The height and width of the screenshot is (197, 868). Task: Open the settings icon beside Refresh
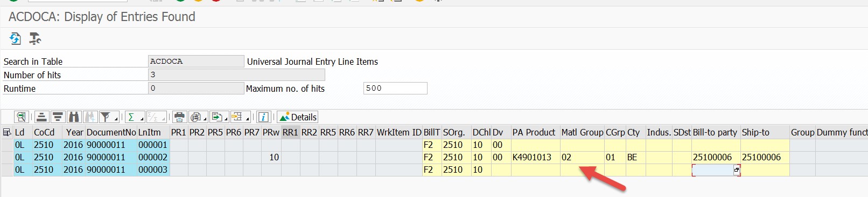tap(35, 38)
